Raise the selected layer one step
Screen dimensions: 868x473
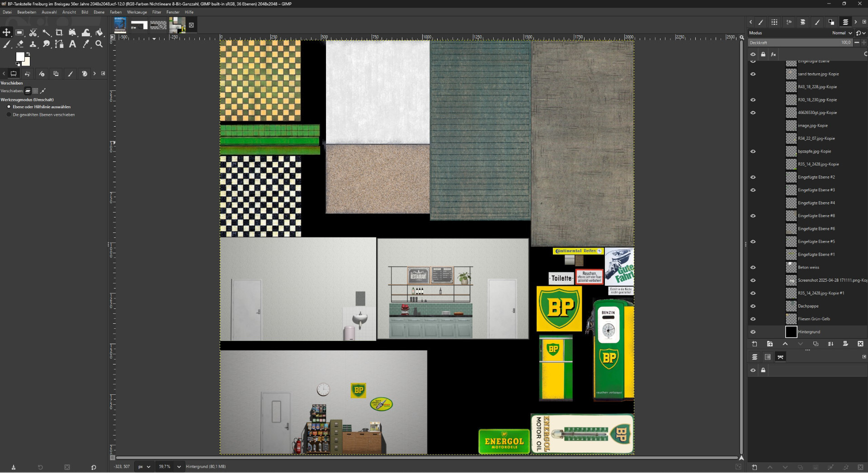(x=785, y=344)
